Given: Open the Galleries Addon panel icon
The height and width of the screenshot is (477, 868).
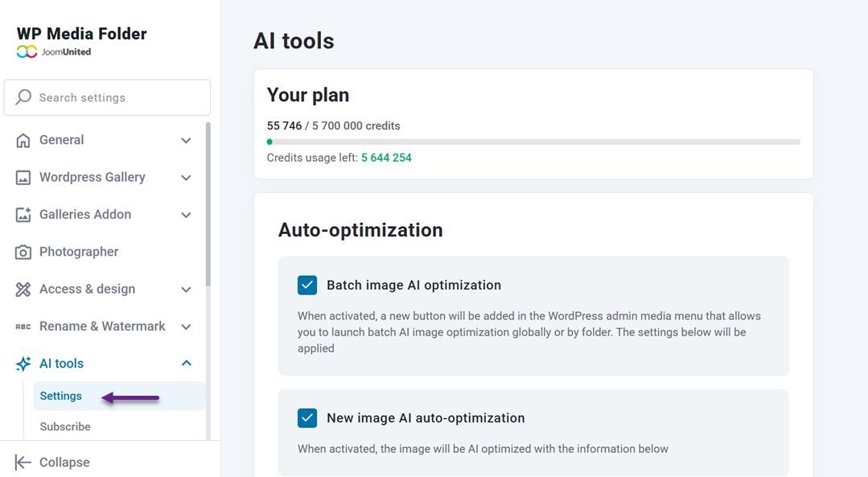Looking at the screenshot, I should pyautogui.click(x=22, y=214).
